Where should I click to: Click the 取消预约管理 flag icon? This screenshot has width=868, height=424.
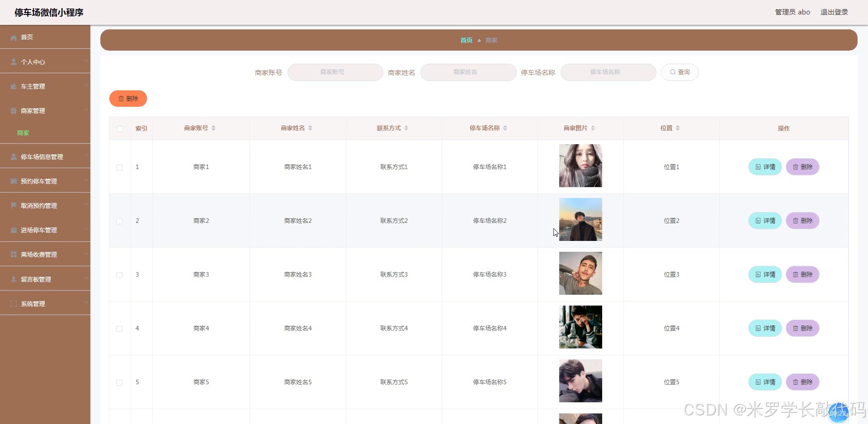click(x=14, y=206)
